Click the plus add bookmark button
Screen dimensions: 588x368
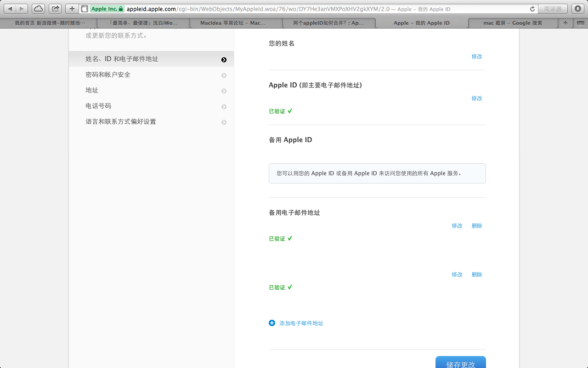[x=72, y=9]
